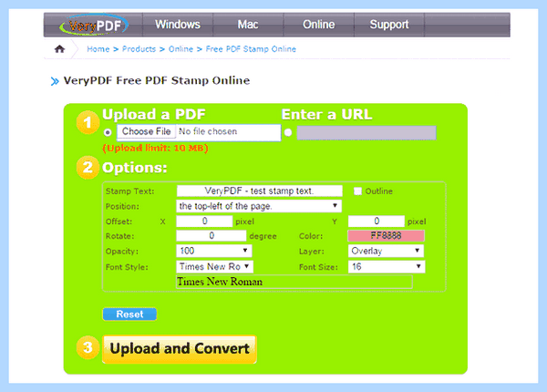Click the Reset button
Image resolution: width=547 pixels, height=392 pixels.
pyautogui.click(x=129, y=315)
